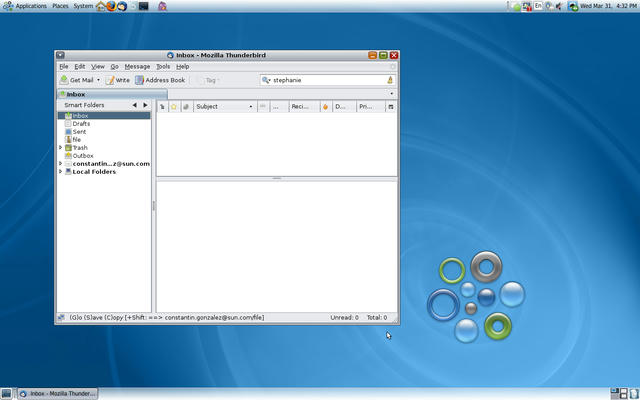Select the Drafts folder

click(81, 124)
